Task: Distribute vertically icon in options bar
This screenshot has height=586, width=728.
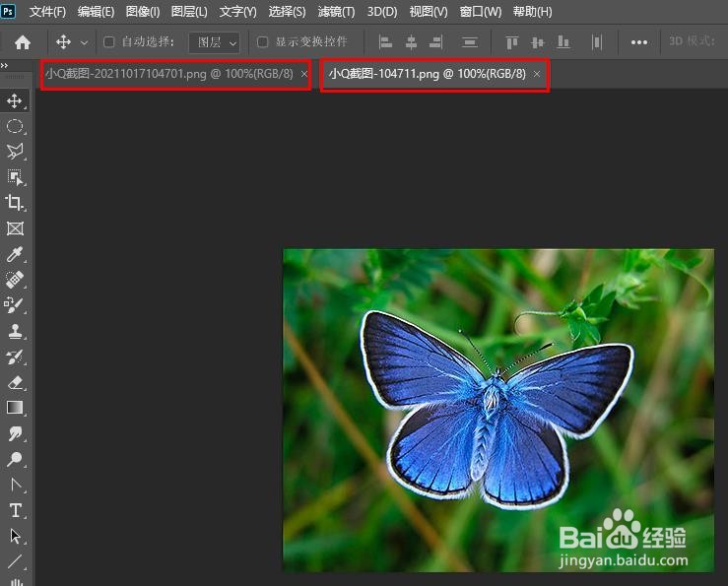Action: point(469,42)
